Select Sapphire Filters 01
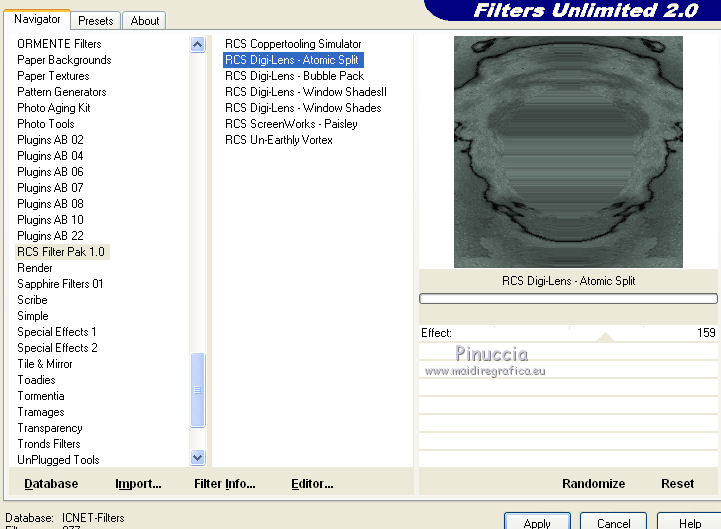This screenshot has height=529, width=721. 60,284
